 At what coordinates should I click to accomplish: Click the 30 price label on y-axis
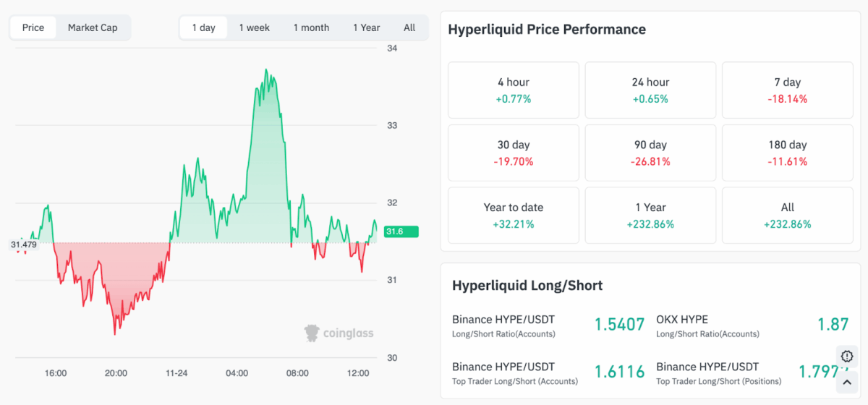click(x=392, y=357)
